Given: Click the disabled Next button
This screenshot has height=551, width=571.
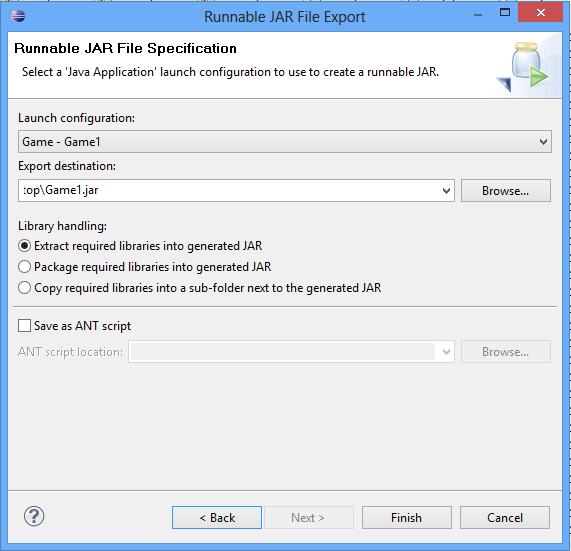Looking at the screenshot, I should (309, 517).
